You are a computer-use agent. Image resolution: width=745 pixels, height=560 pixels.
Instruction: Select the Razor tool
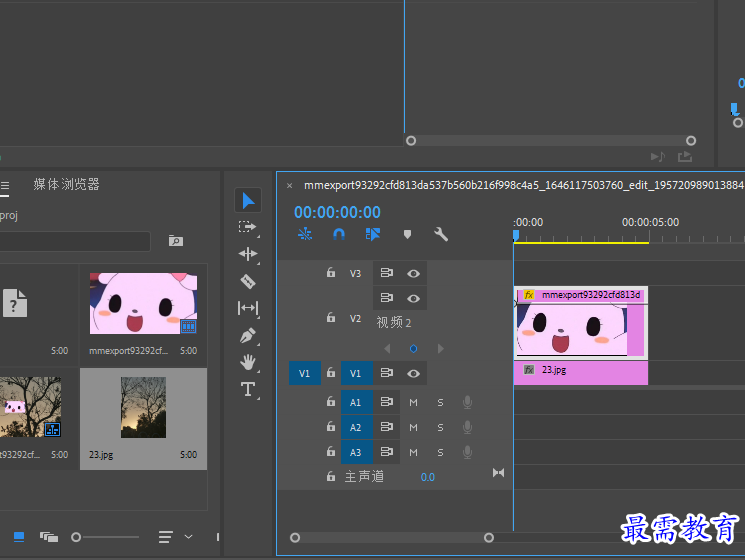point(248,281)
